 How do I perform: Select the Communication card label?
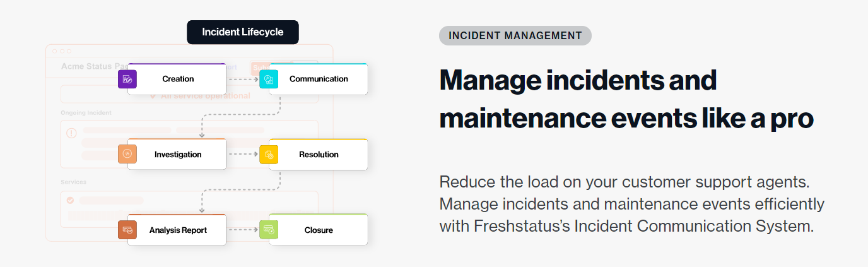click(319, 79)
